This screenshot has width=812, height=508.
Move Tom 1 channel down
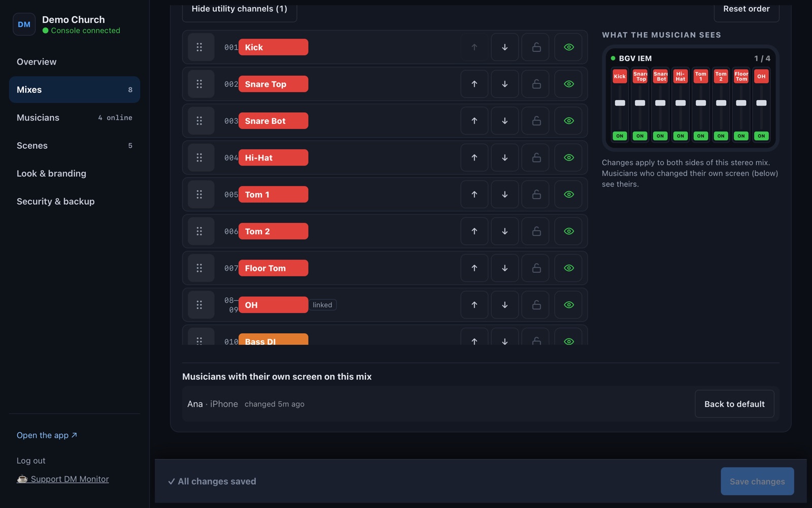click(504, 195)
